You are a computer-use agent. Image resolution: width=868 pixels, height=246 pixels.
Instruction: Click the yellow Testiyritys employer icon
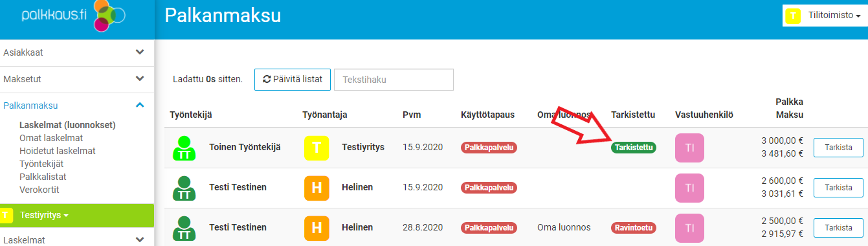coord(317,148)
